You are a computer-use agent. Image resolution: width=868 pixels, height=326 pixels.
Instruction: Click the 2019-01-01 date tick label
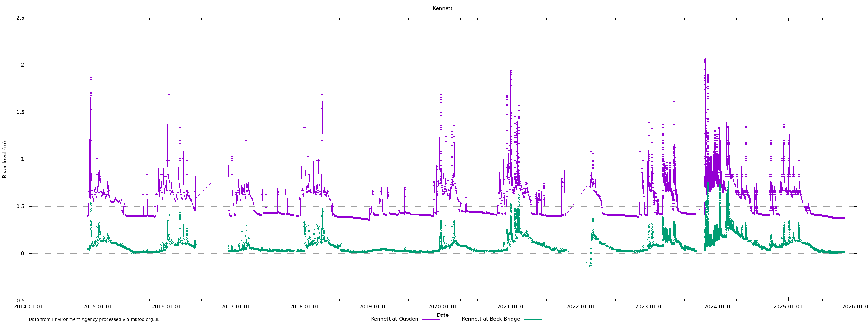(374, 307)
